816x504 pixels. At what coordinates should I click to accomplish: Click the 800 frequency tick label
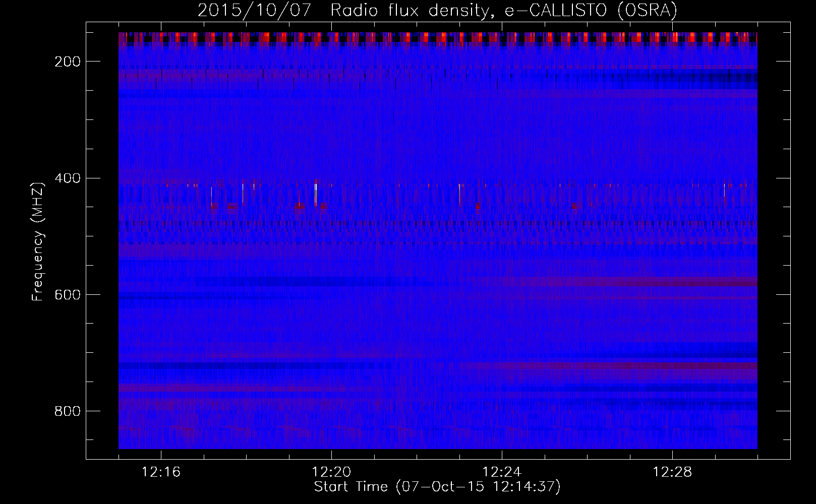(x=67, y=412)
